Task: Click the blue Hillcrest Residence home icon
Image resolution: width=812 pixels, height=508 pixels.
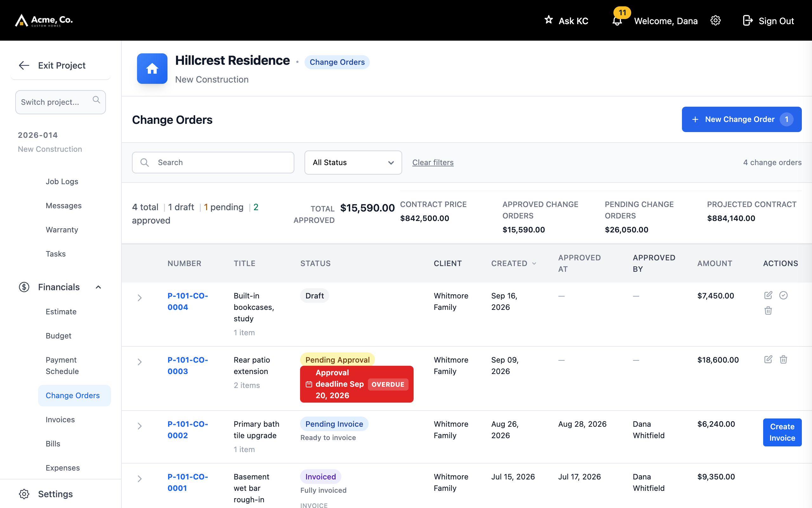Action: point(152,69)
